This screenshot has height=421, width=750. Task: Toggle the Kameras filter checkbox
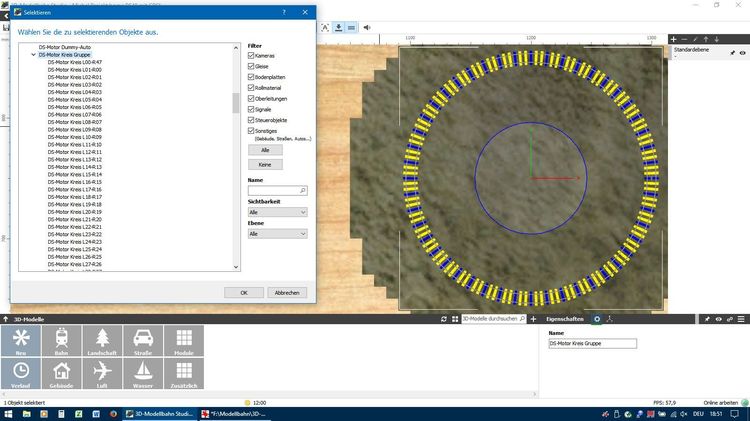(x=251, y=55)
